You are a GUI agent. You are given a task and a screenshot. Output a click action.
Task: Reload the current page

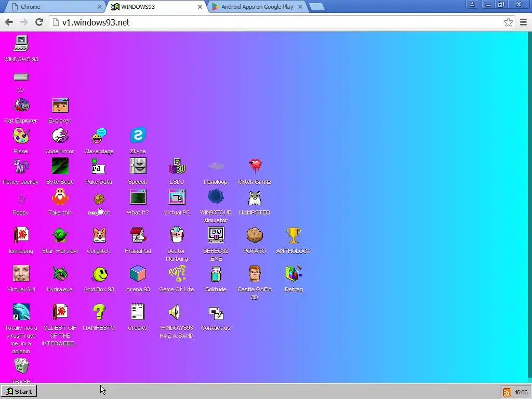click(x=39, y=22)
